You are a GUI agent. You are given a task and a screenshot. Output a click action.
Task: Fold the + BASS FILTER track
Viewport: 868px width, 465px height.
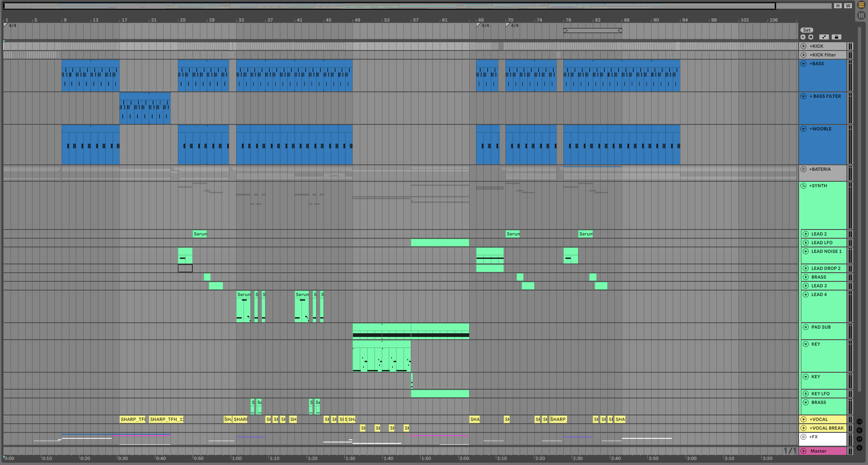804,96
